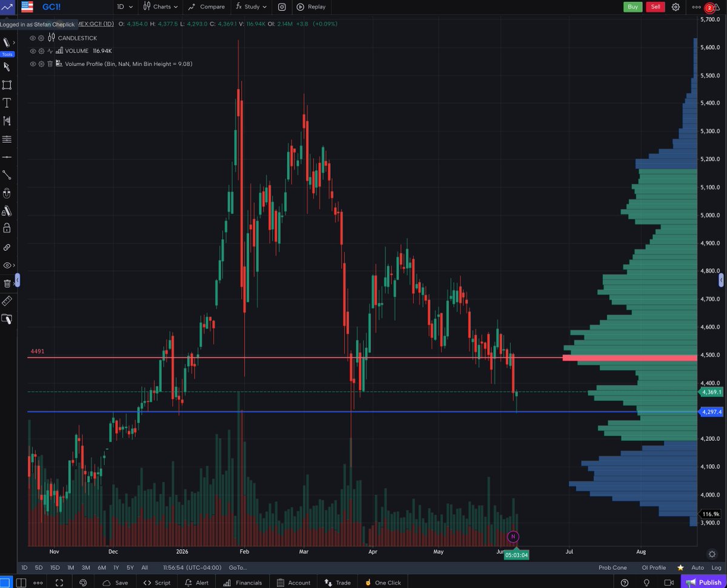Click the Compare button

pos(206,7)
